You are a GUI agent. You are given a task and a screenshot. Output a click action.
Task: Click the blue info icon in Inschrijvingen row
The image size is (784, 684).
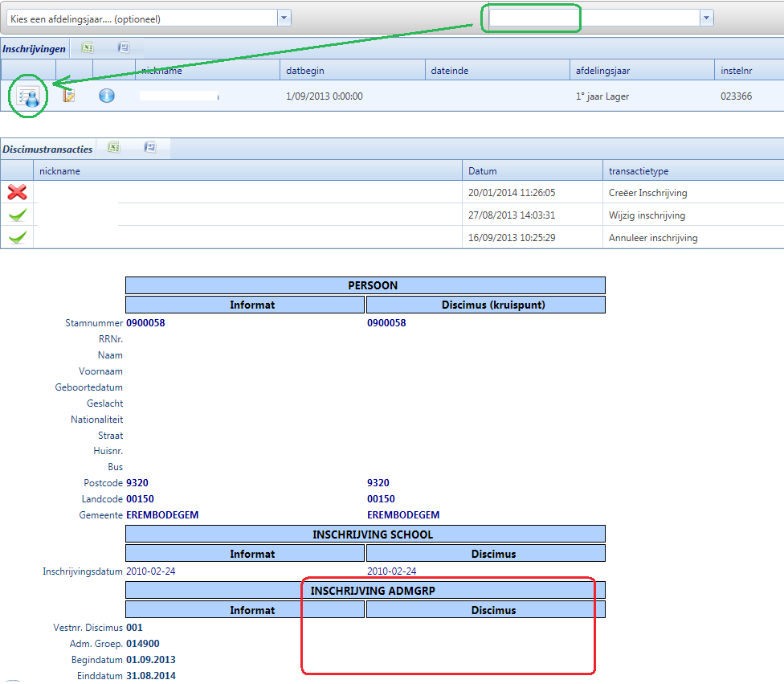point(107,96)
